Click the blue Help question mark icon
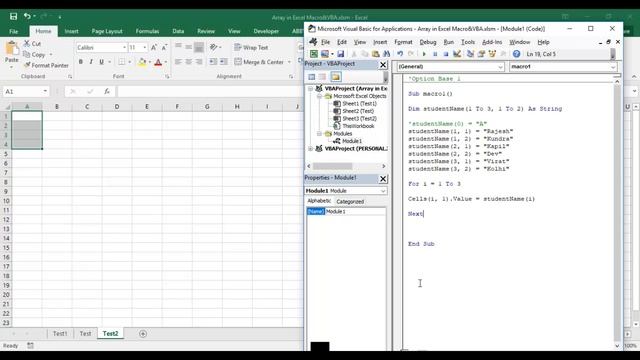This screenshot has height=360, width=640. coord(516,54)
